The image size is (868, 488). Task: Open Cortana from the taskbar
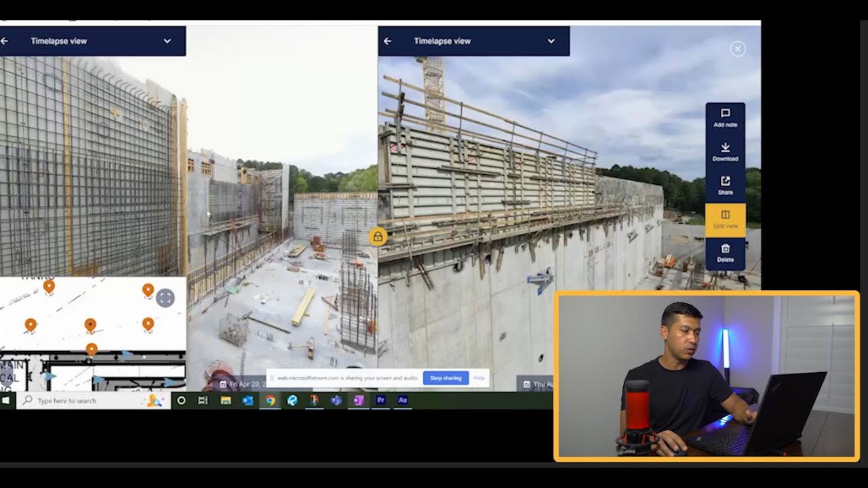click(181, 401)
